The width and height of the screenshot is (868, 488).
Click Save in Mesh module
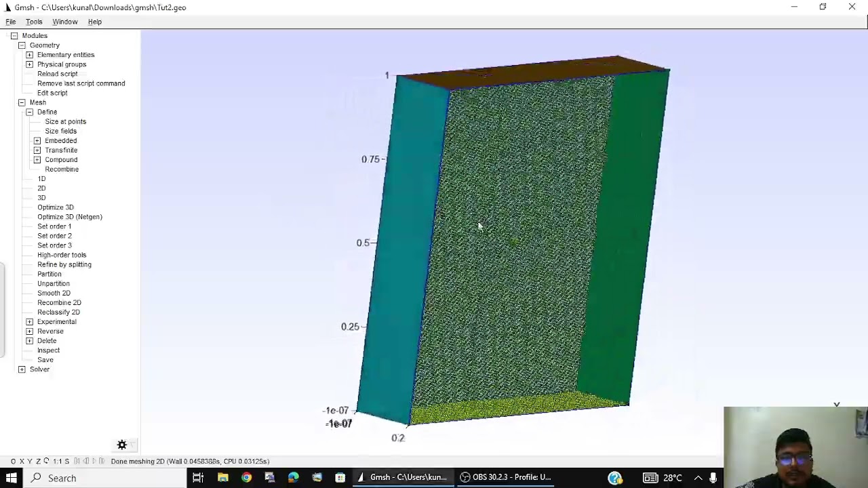[x=45, y=359]
